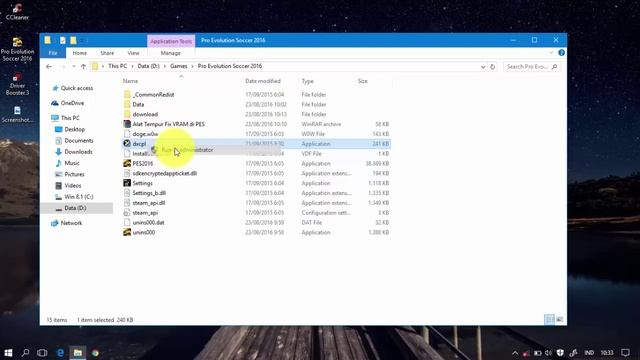Click Games in address path
Viewport: 640px width, 360px height.
[x=179, y=66]
